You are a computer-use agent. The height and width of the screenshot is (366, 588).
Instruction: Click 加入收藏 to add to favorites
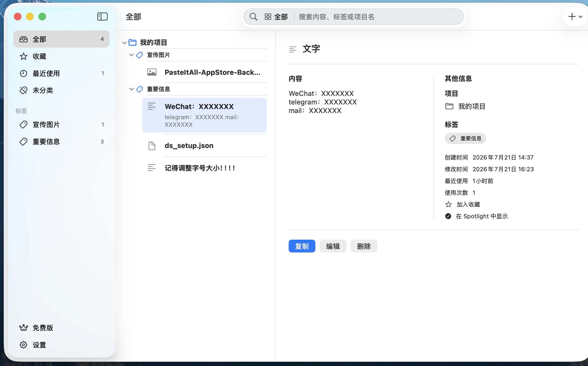463,204
